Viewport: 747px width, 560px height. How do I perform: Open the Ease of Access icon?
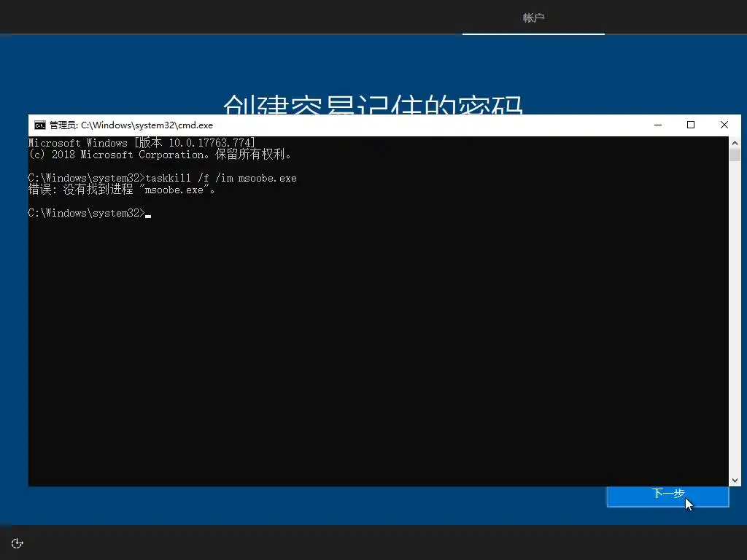click(18, 543)
